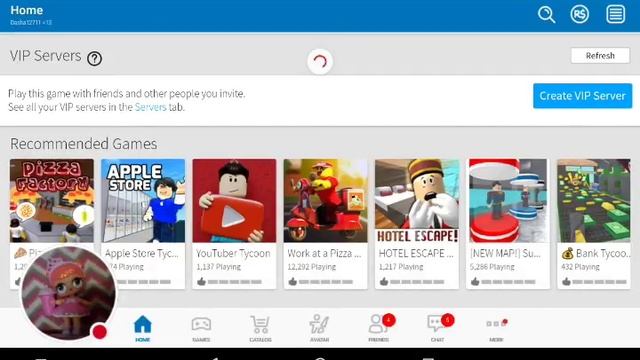640x360 pixels.
Task: Click the Home title in header
Action: pyautogui.click(x=27, y=10)
